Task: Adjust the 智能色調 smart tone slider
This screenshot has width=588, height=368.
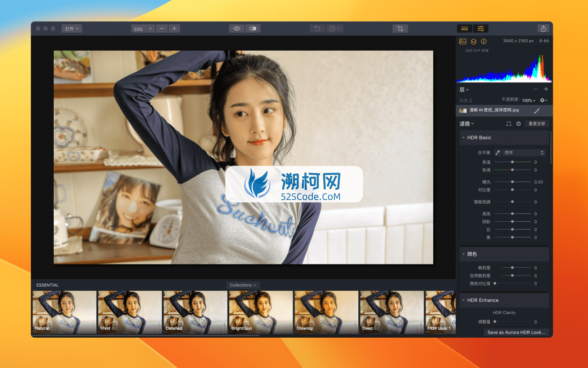Action: 512,202
